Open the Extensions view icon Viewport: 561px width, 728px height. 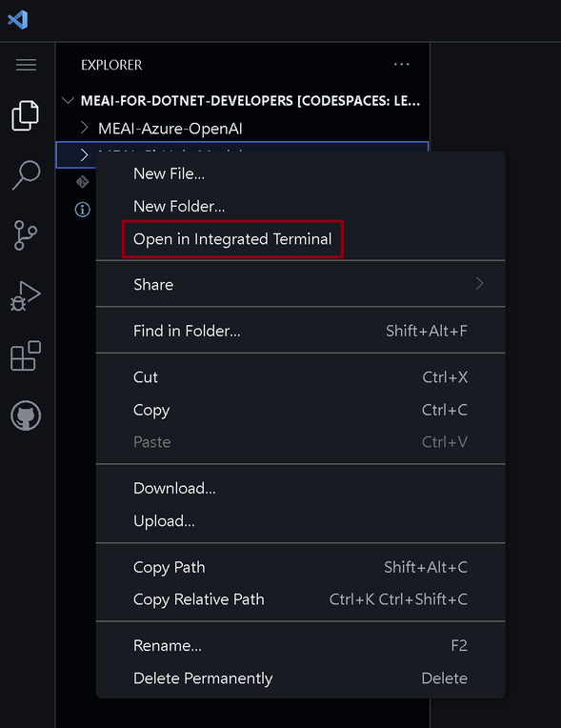(26, 355)
